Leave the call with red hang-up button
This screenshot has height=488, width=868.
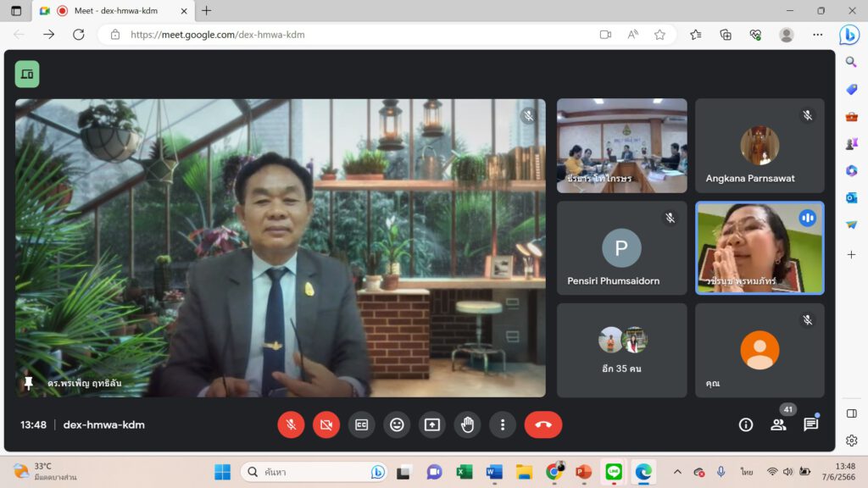pos(543,424)
